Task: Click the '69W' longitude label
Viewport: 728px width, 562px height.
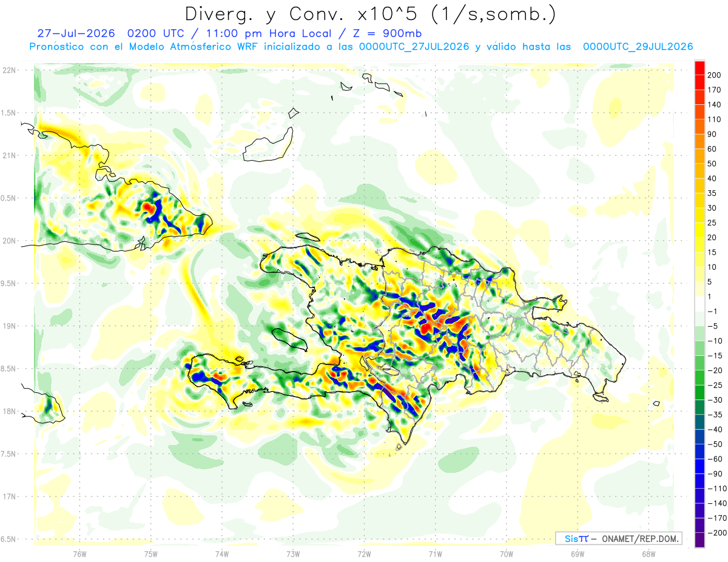Action: (x=578, y=554)
